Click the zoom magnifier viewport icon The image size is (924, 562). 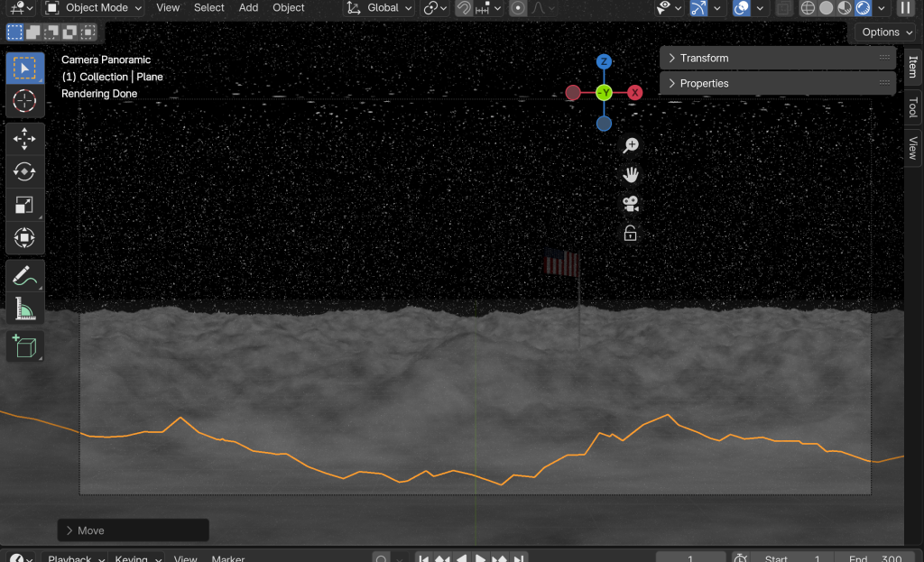point(631,145)
